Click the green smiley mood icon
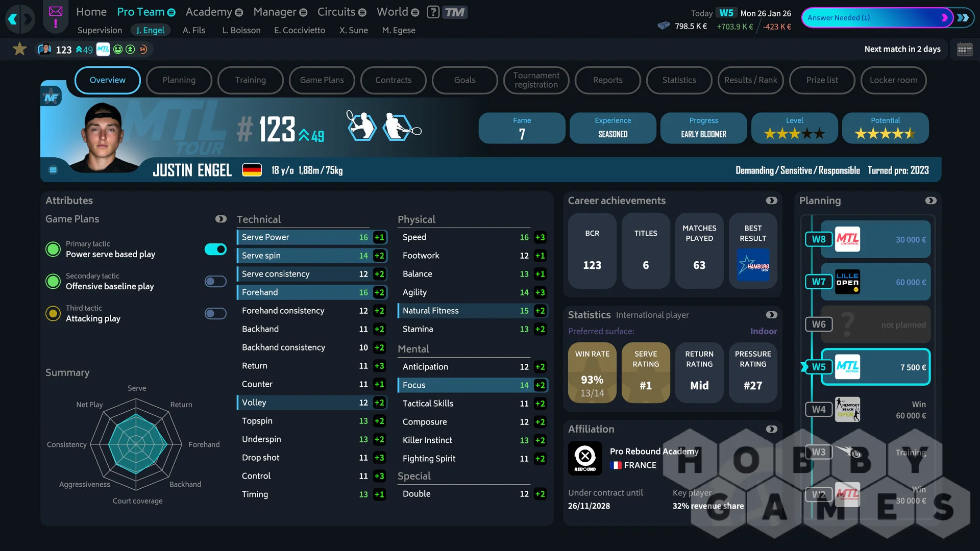 (x=118, y=49)
